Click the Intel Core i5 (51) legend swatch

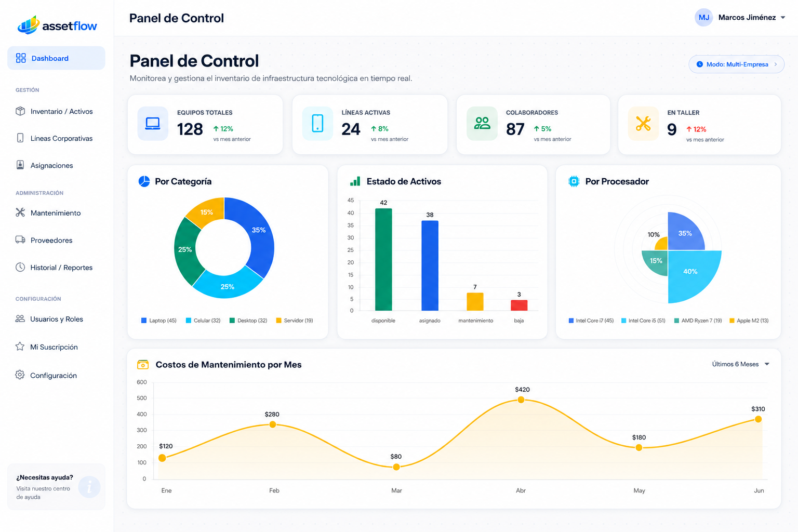click(623, 321)
